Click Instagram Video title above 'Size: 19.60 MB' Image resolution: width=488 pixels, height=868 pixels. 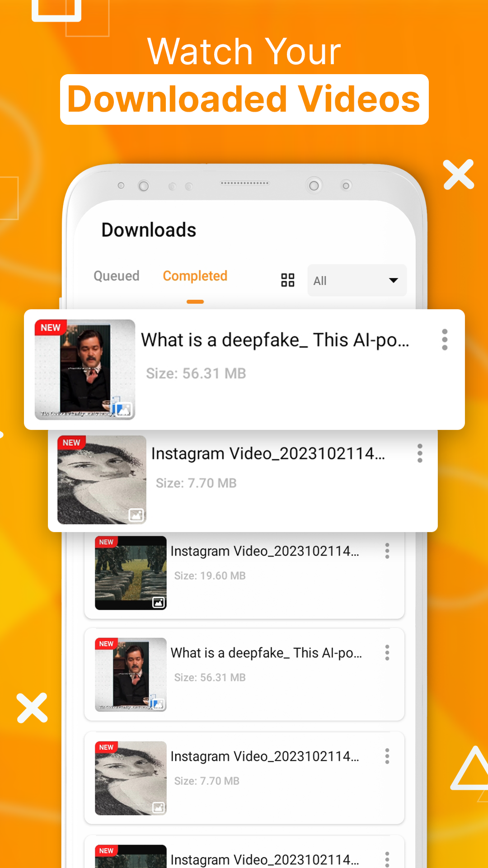pyautogui.click(x=265, y=551)
